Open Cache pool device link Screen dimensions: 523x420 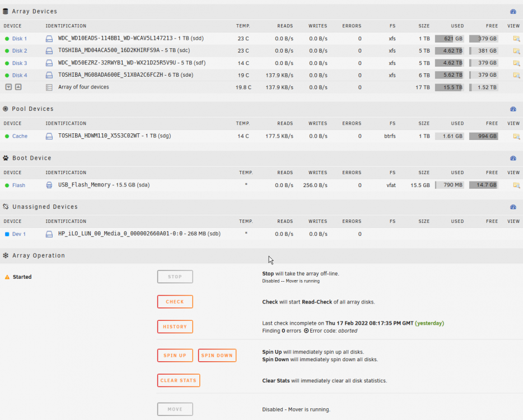pyautogui.click(x=20, y=136)
